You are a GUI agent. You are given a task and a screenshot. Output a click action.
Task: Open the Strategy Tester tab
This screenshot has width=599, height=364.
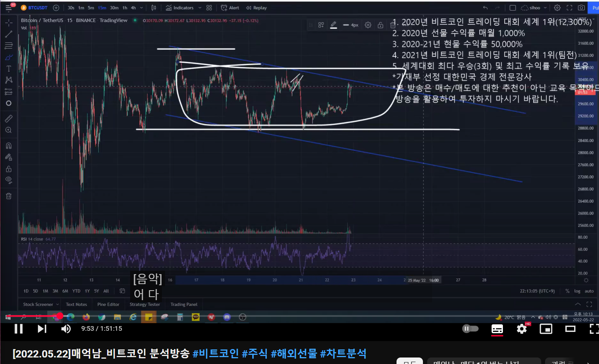(145, 304)
